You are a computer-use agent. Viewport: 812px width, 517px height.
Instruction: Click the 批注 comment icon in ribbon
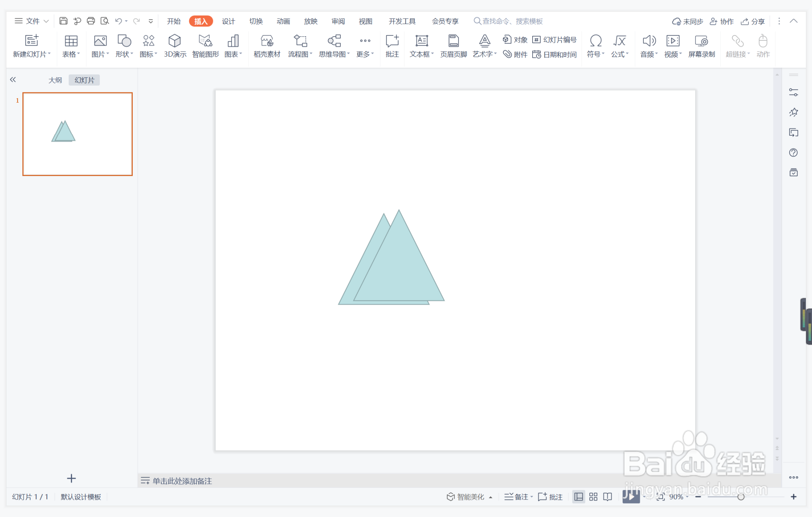point(392,46)
